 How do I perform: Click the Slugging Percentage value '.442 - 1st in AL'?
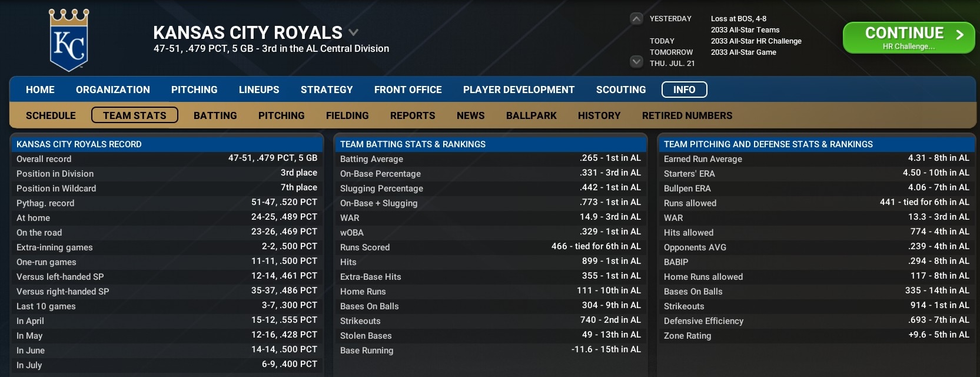610,187
